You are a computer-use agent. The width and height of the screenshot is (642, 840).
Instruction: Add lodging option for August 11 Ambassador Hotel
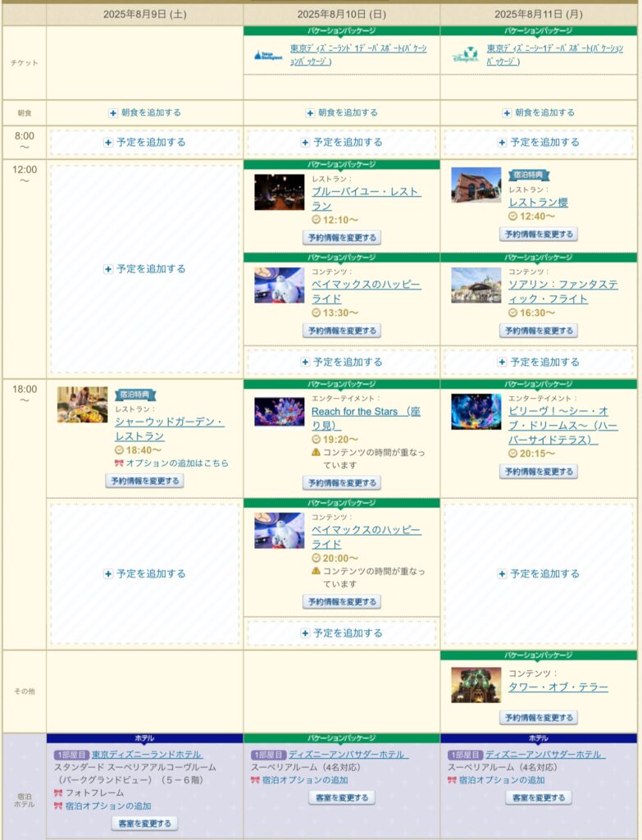tap(502, 781)
